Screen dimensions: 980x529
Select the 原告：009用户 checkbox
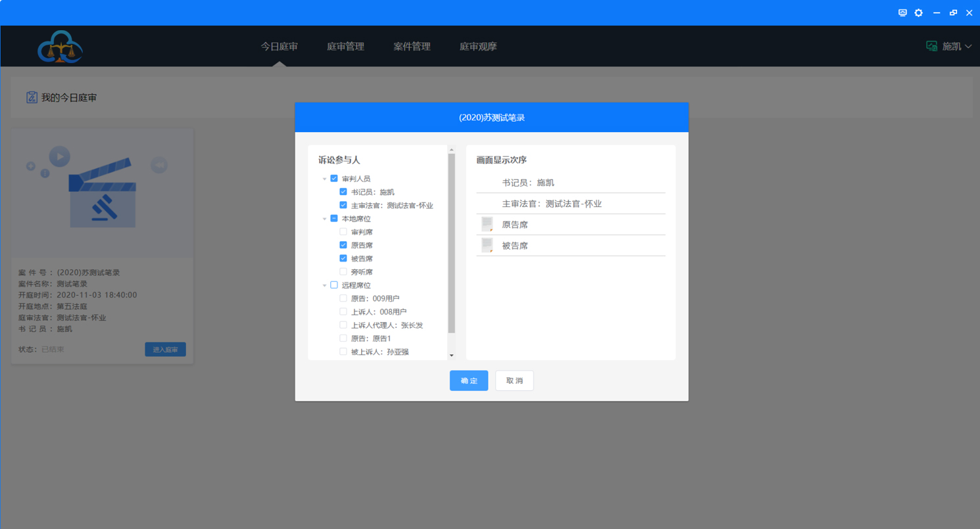(x=343, y=298)
